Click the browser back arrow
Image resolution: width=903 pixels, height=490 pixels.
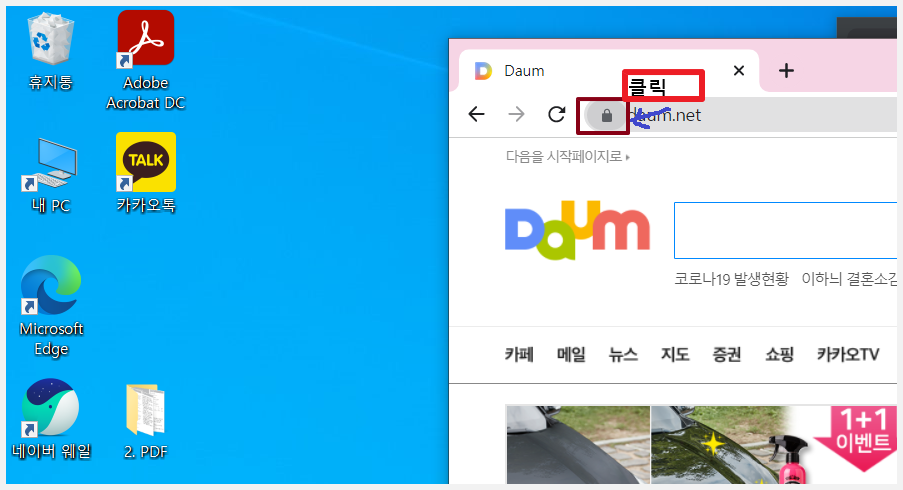pyautogui.click(x=476, y=115)
